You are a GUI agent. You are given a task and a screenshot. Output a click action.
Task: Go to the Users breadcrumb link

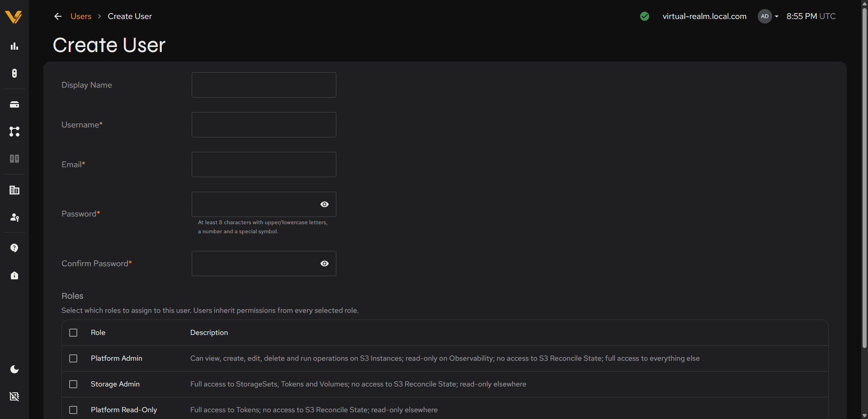coord(81,16)
